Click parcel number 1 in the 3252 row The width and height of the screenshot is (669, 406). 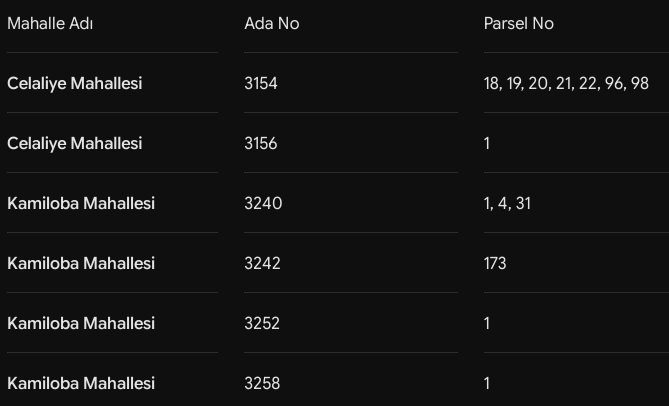pos(487,323)
